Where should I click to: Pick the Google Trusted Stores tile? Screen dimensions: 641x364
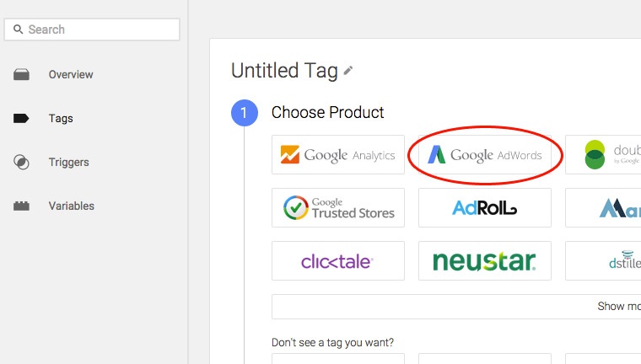(337, 207)
